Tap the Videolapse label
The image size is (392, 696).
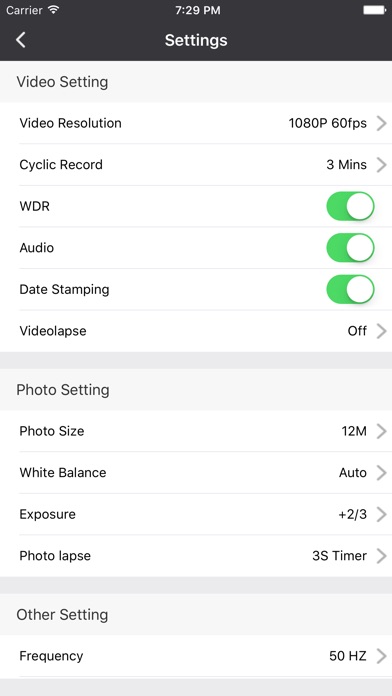(53, 331)
